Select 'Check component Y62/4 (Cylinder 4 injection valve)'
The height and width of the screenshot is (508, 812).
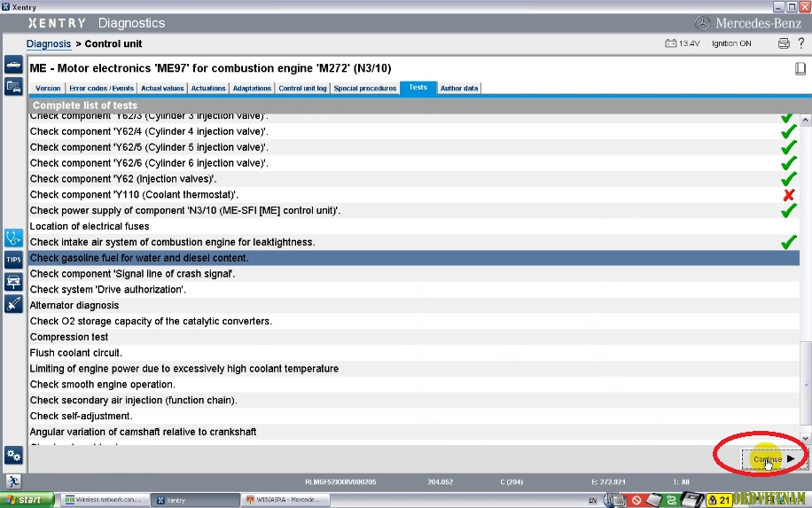pos(414,131)
